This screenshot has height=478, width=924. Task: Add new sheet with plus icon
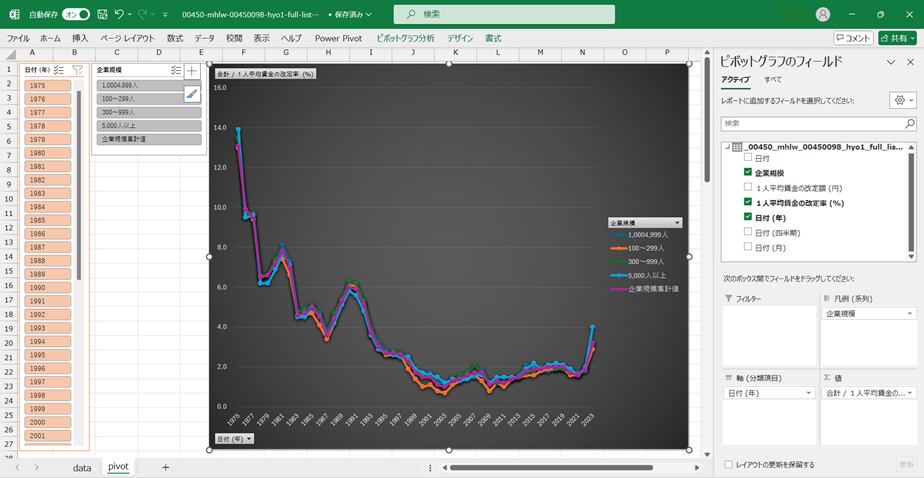(x=165, y=467)
